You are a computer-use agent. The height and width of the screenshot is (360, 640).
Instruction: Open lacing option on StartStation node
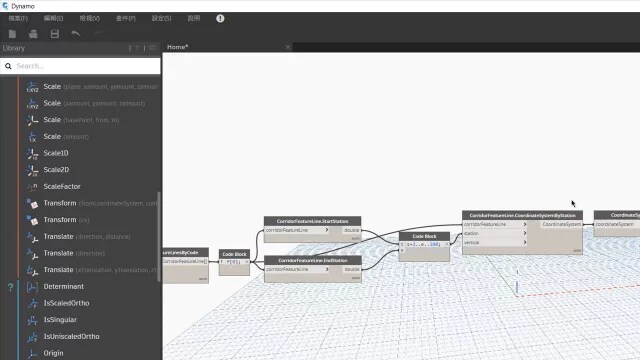click(355, 239)
